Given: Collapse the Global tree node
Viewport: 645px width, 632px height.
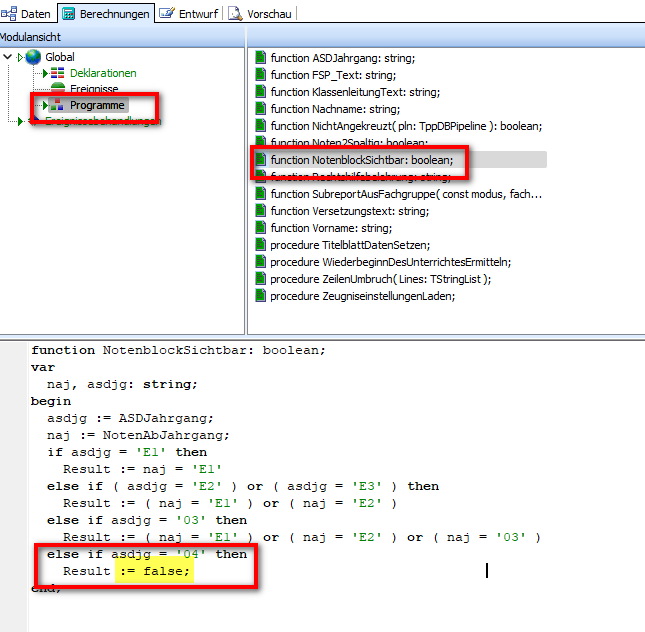Looking at the screenshot, I should [7, 57].
